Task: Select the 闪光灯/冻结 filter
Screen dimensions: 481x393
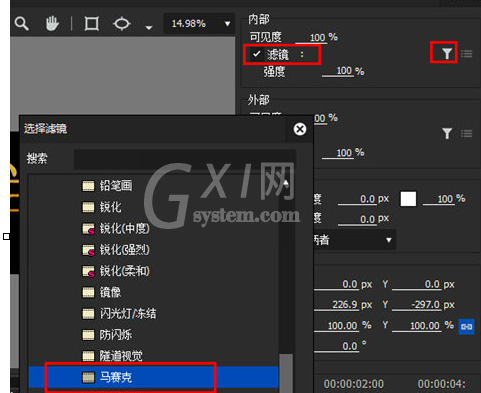Action: [x=128, y=314]
